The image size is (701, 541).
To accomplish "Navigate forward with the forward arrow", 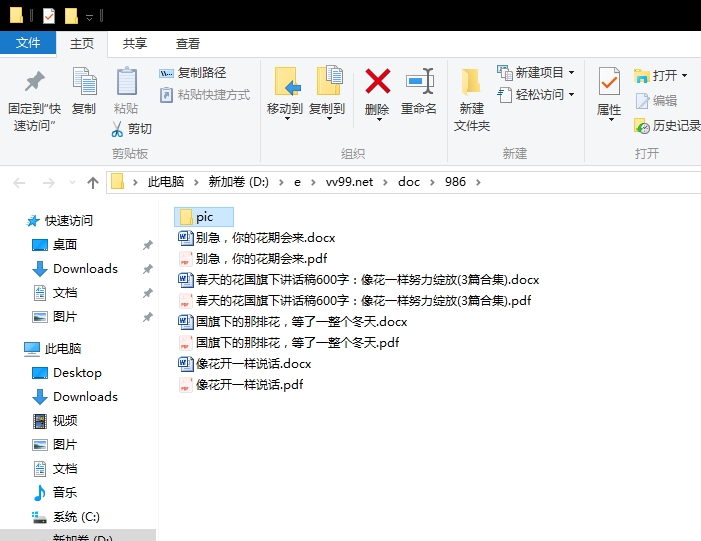I will click(48, 182).
